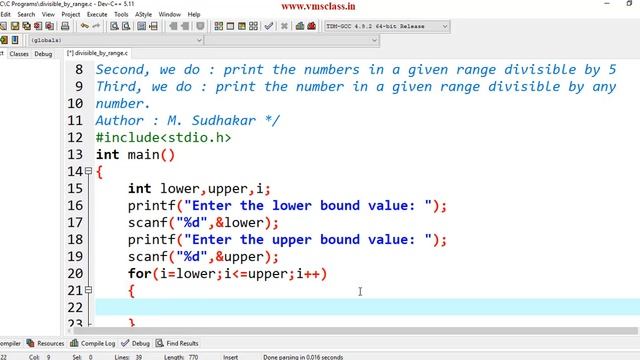The image size is (640, 360).
Task: Click the 'Enter the lower bound value' printf line
Action: (287, 206)
